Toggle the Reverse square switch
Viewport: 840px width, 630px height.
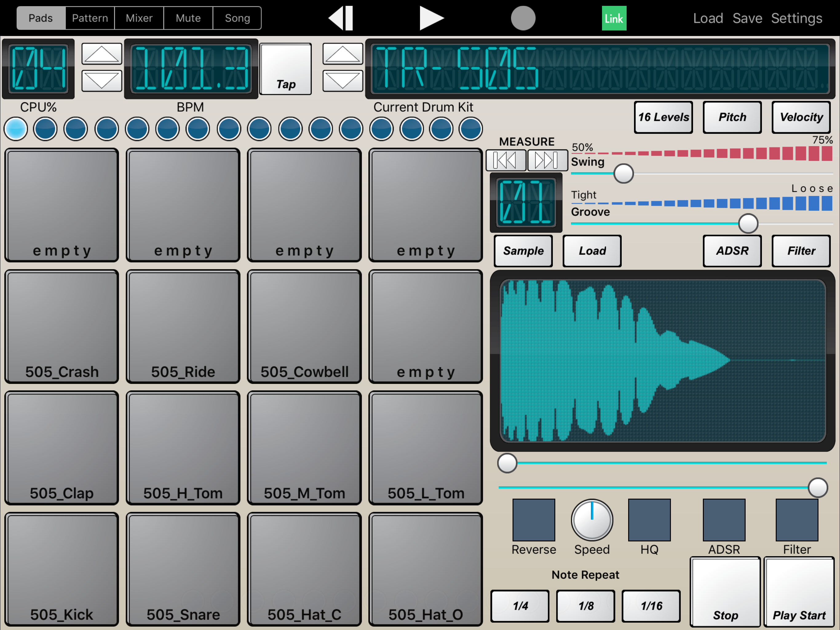point(533,520)
